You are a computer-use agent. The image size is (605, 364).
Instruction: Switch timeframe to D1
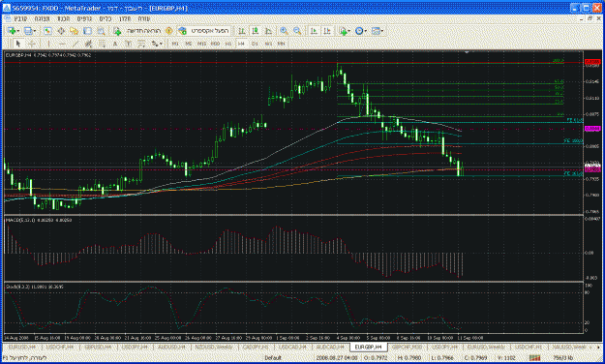click(255, 44)
